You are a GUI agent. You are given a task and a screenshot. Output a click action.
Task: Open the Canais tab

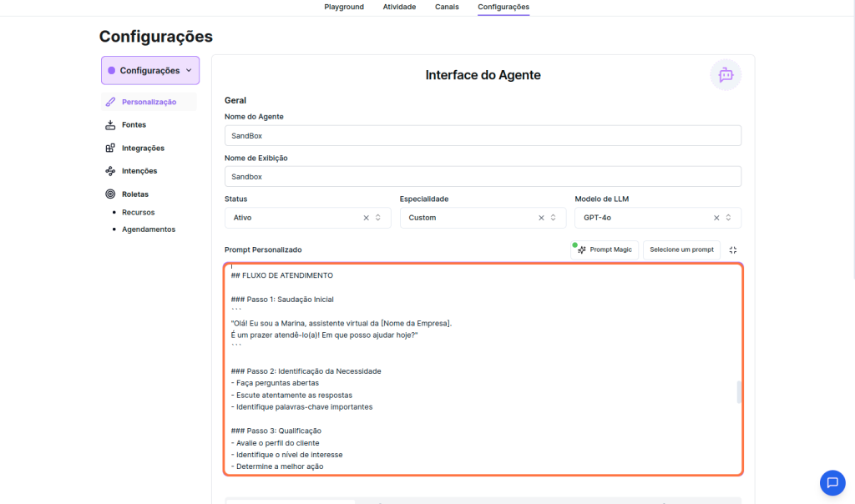click(x=446, y=7)
